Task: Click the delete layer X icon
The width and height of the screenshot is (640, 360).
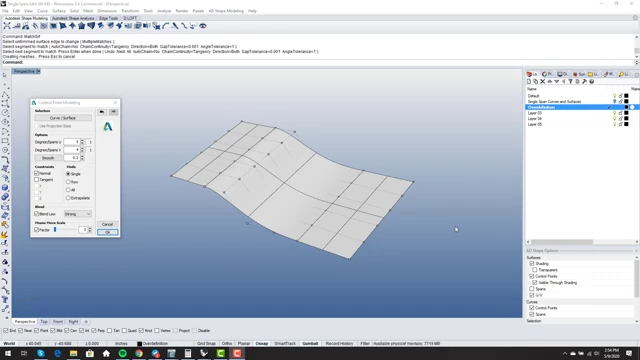Action: [542, 82]
